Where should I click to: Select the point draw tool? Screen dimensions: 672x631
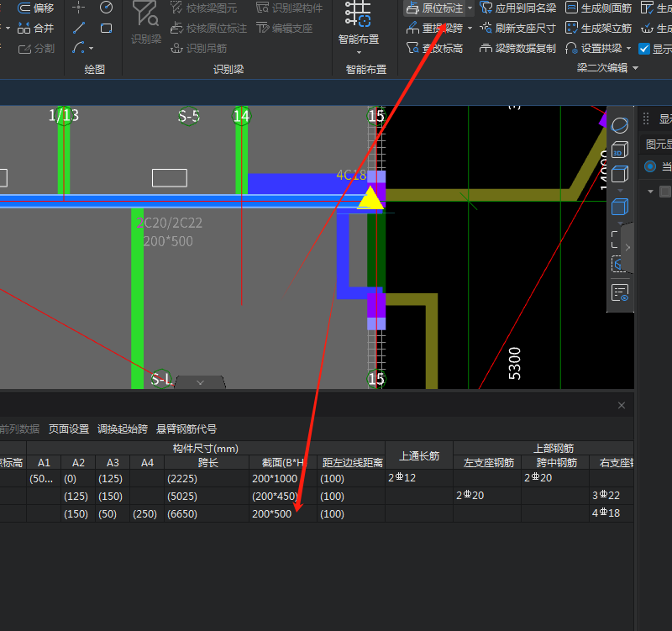(x=78, y=8)
